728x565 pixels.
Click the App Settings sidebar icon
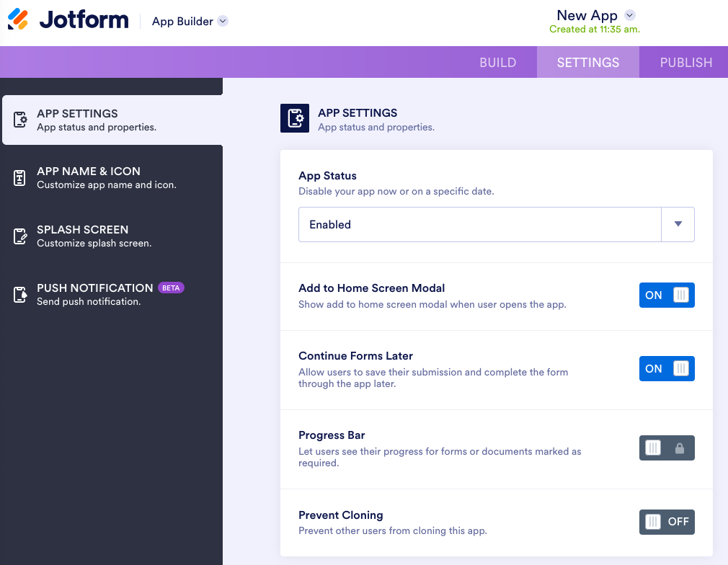click(20, 120)
